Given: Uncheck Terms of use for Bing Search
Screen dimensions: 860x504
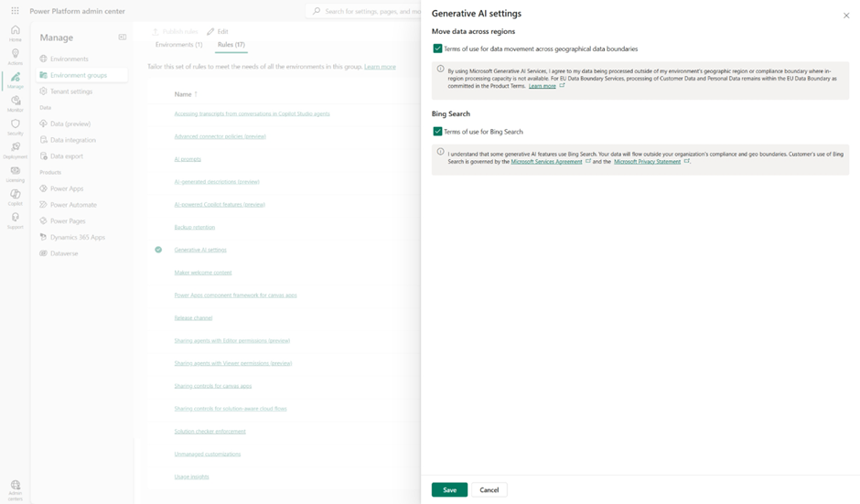Looking at the screenshot, I should [x=437, y=132].
